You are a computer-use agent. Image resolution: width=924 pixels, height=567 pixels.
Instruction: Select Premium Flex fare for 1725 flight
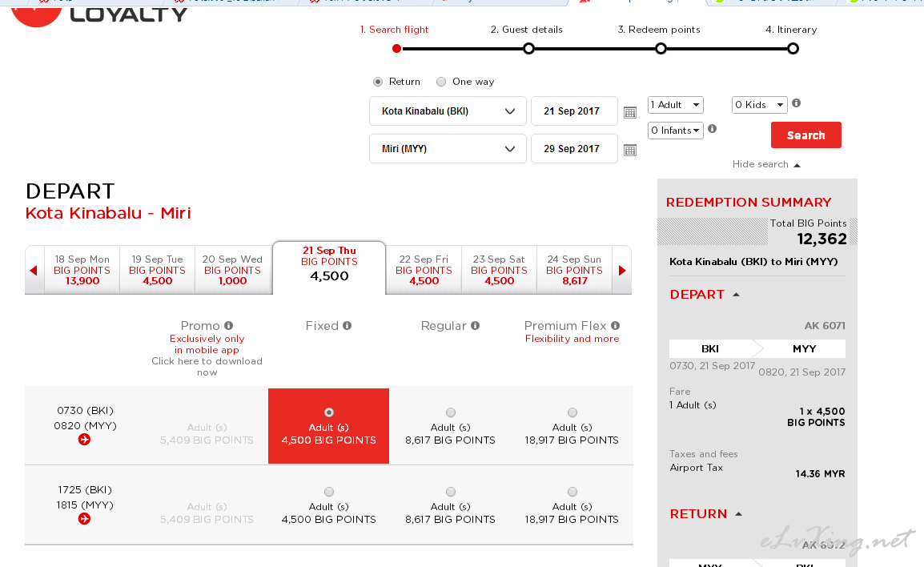(572, 492)
